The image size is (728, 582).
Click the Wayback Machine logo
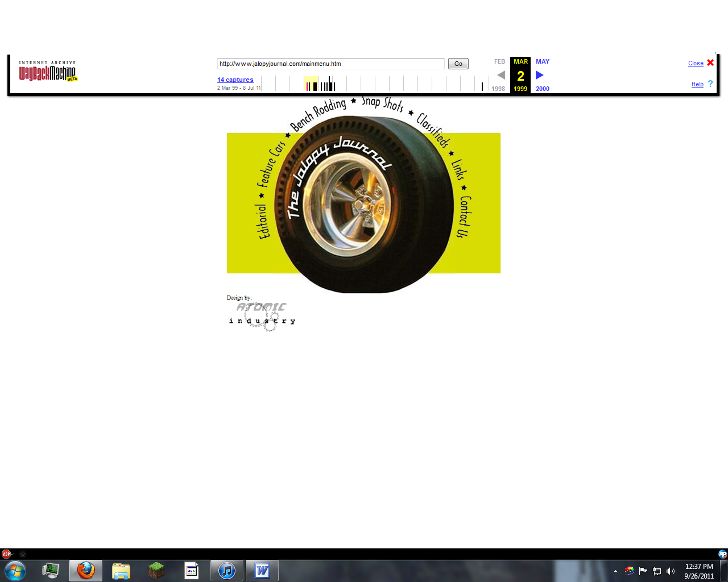(x=48, y=71)
